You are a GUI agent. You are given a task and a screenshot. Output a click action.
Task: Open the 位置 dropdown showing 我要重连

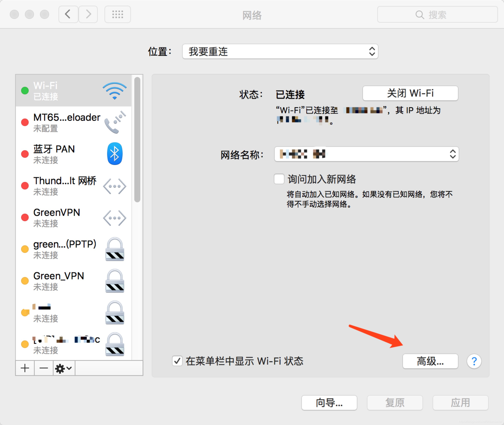[280, 51]
